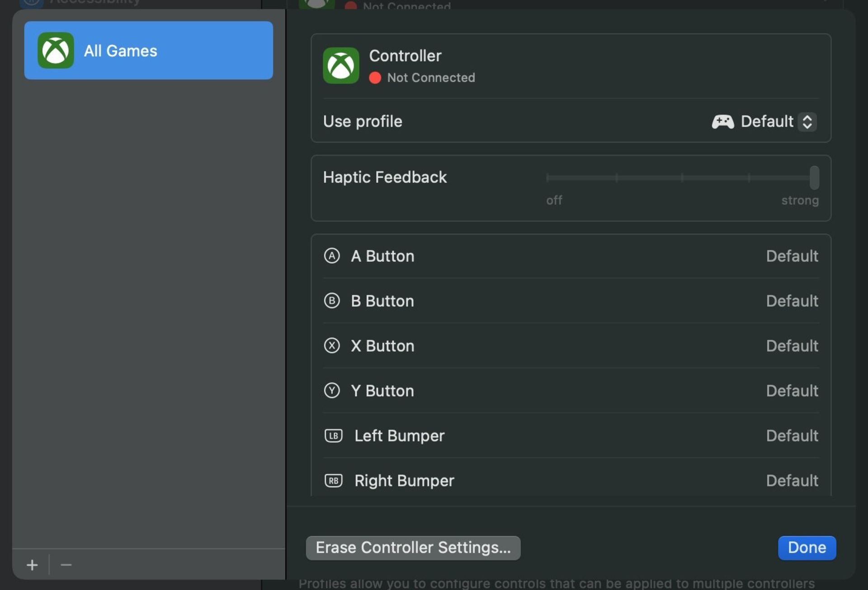Viewport: 868px width, 590px height.
Task: Select Default setting for Left Bumper
Action: (x=792, y=435)
